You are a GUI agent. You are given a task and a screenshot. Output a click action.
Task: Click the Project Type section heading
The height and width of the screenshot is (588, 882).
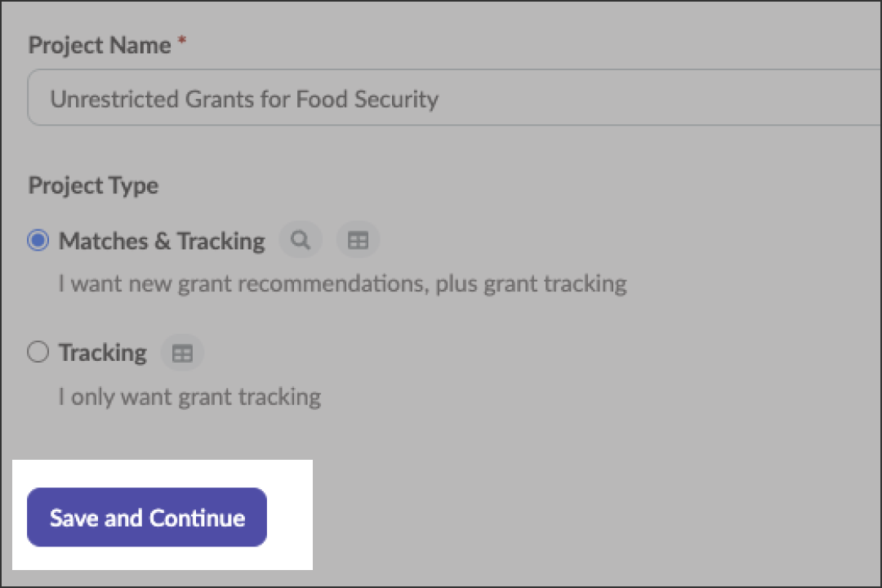[92, 185]
